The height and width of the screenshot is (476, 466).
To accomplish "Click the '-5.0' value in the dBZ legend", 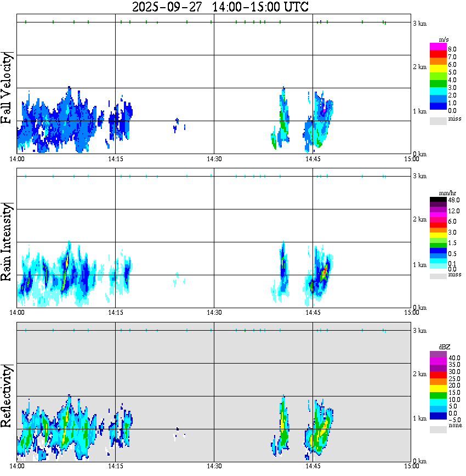I will point(454,420).
